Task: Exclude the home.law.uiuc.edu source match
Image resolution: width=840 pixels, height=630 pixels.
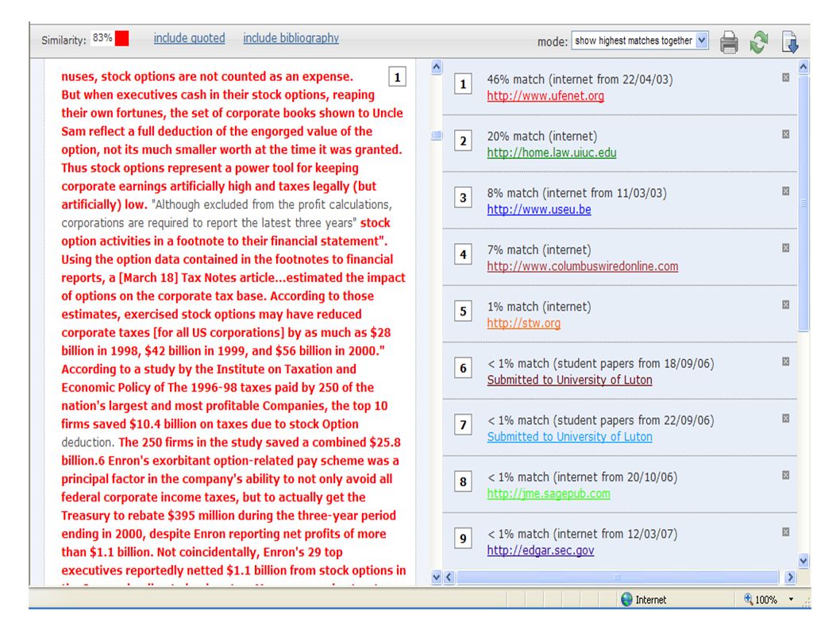Action: (785, 134)
